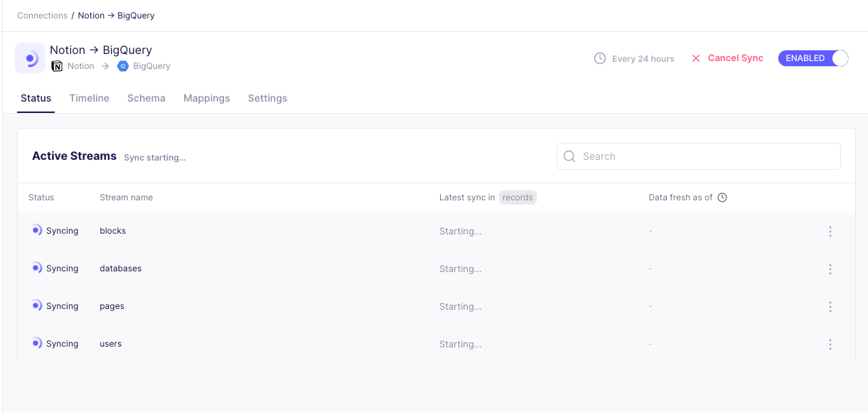Click the Syncing status text for blocks
This screenshot has width=868, height=412.
point(62,231)
